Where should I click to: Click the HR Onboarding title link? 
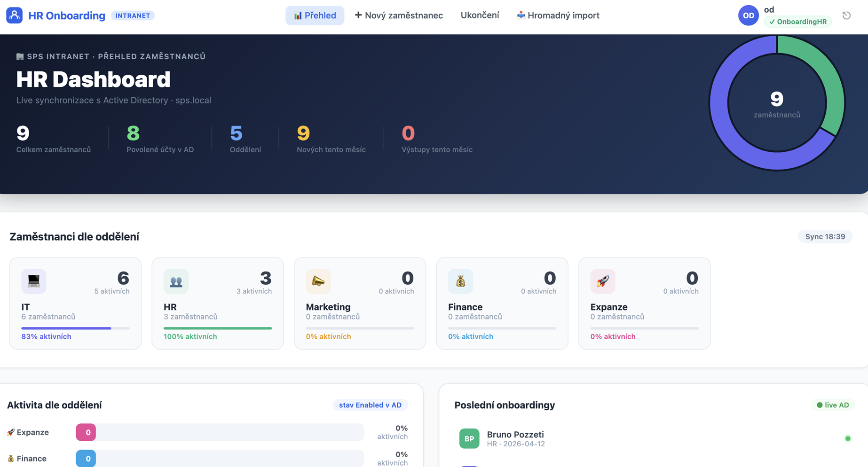(x=67, y=16)
